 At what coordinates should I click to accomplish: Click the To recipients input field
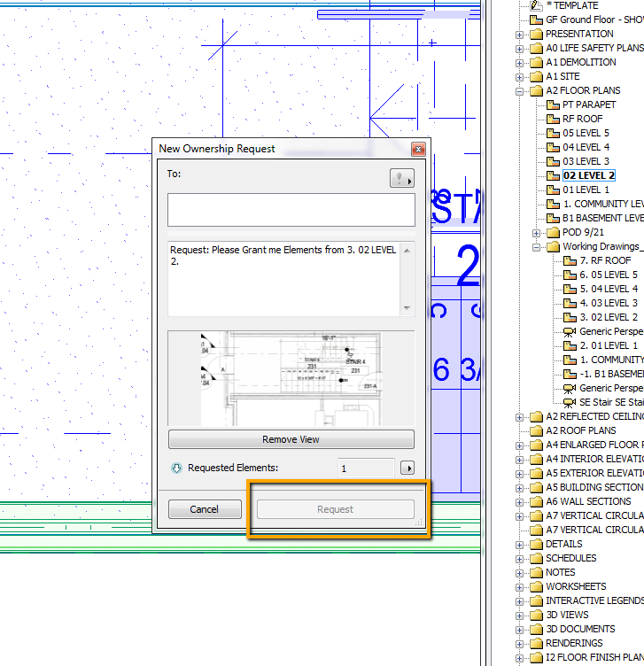coord(291,210)
